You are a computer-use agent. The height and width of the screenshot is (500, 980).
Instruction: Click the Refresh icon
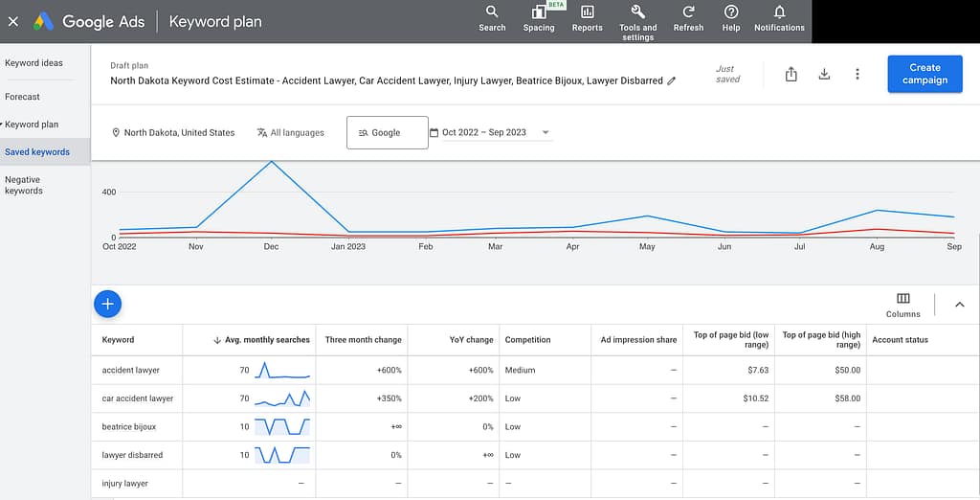pyautogui.click(x=688, y=19)
